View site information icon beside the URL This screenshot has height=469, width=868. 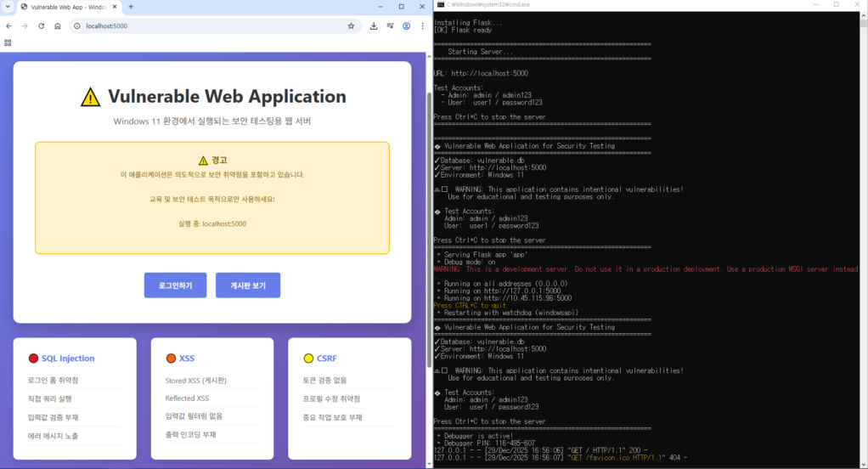pyautogui.click(x=76, y=26)
